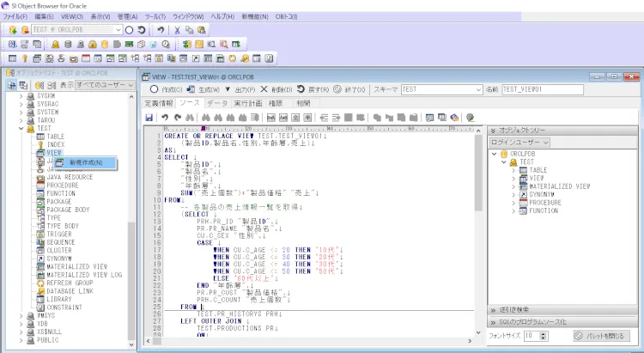Select 新規作成(N) from the context menu
This screenshot has height=353, width=644.
pyautogui.click(x=86, y=162)
